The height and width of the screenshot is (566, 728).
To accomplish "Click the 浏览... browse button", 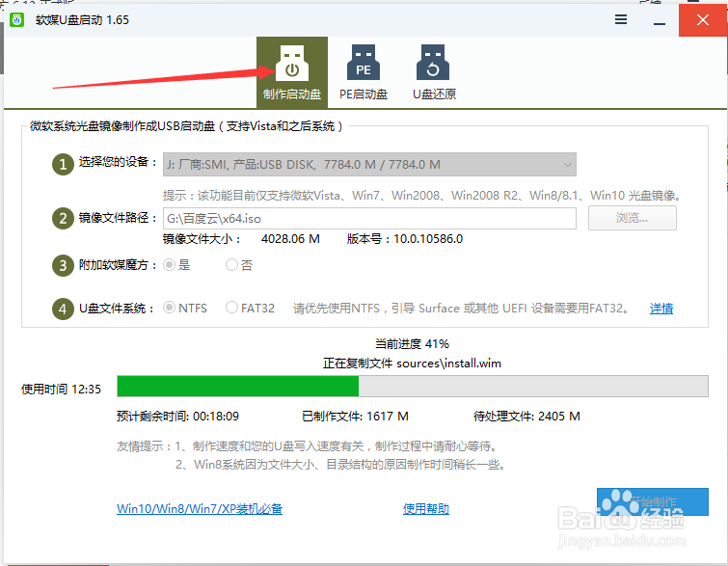I will [x=633, y=218].
